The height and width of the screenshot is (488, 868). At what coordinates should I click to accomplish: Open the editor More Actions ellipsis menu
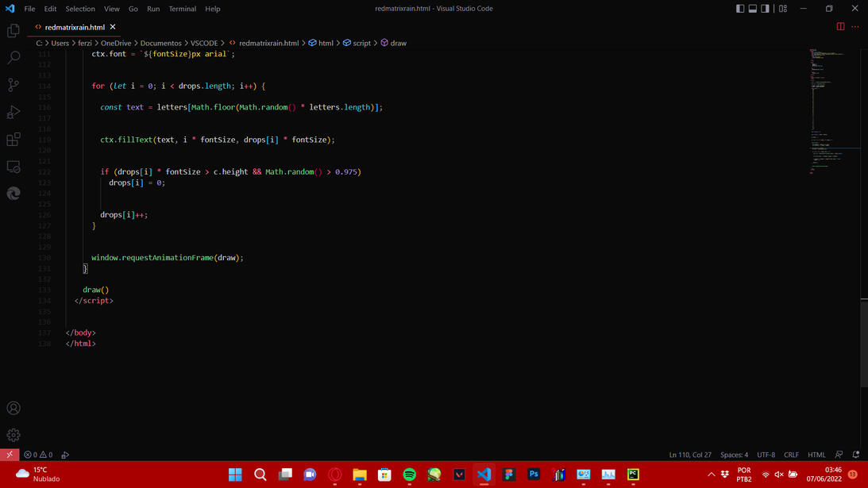tap(855, 26)
